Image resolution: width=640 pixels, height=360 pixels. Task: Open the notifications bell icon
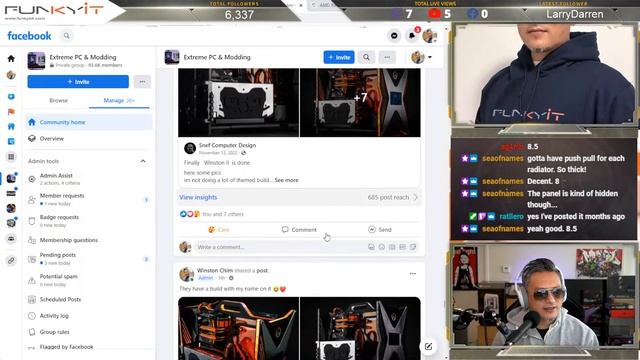tap(412, 36)
